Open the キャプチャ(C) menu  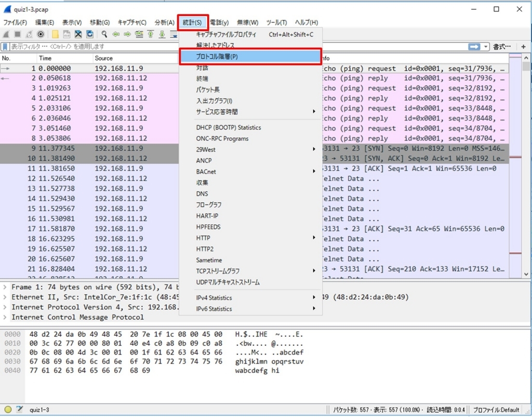132,22
